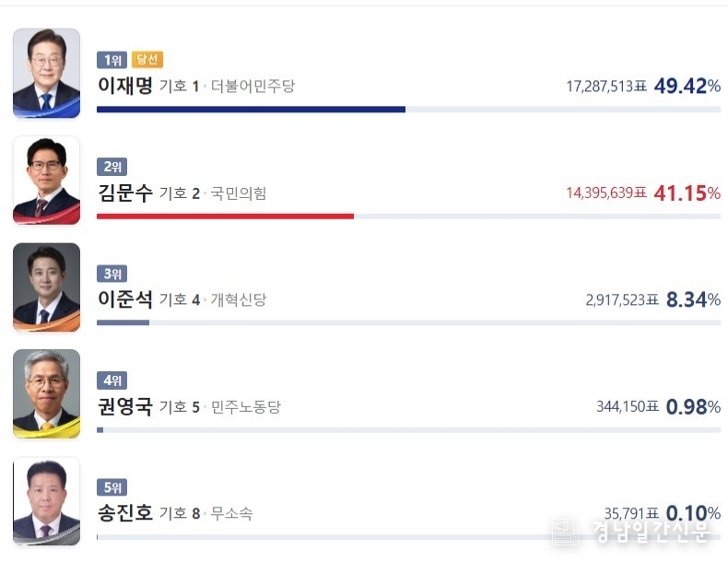Click the 3위 rank badge

[112, 274]
